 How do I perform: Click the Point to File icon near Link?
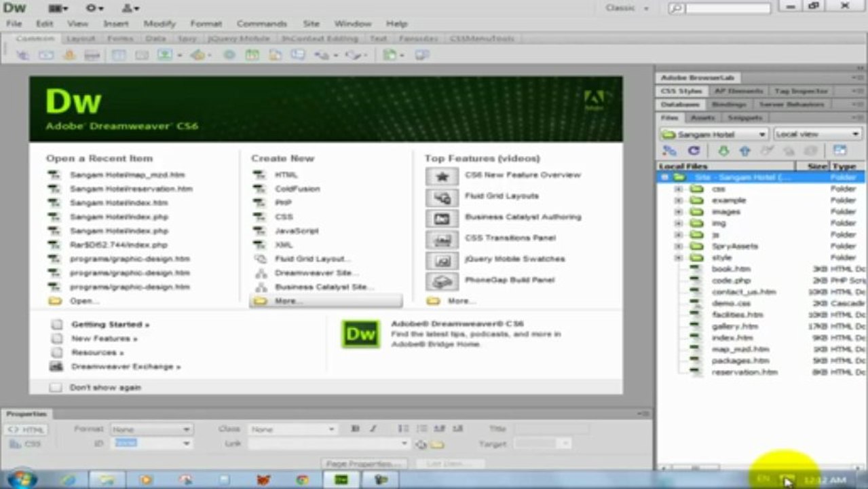421,444
